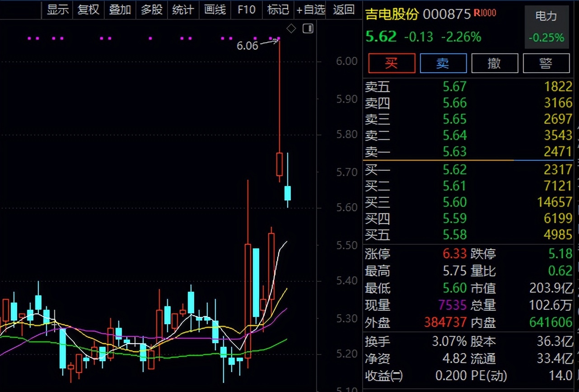Click the 6.00 price axis label
This screenshot has width=579, height=392.
[x=347, y=61]
